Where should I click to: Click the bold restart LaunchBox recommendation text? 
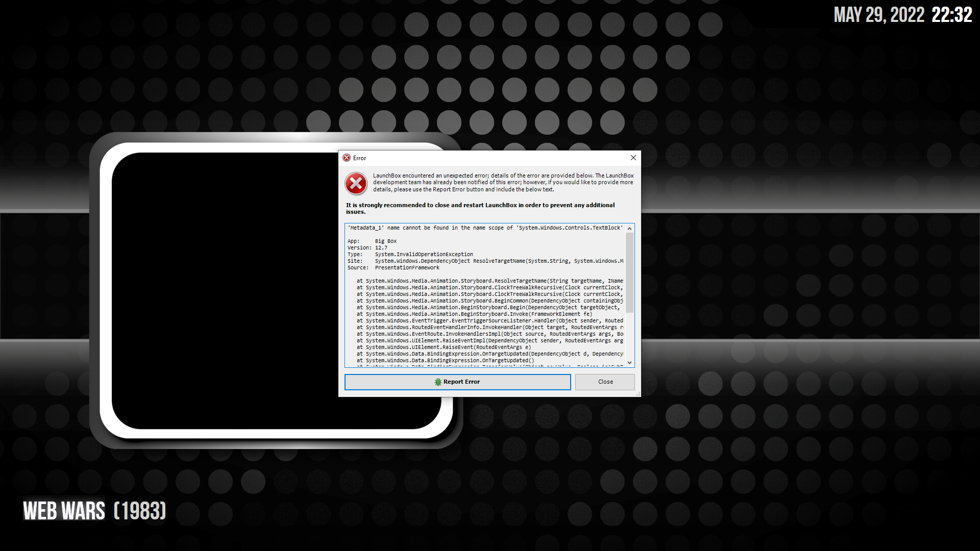point(480,208)
